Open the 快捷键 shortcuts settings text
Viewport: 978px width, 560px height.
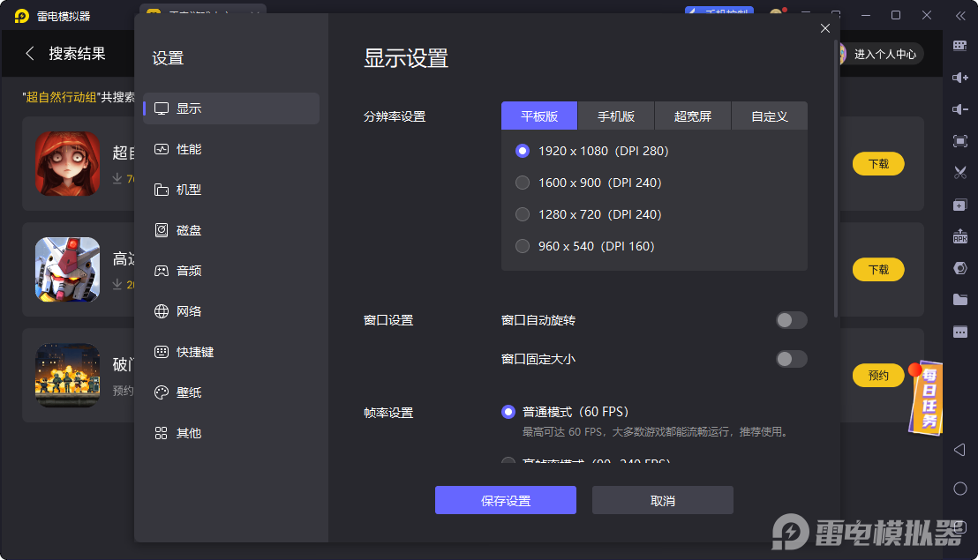point(195,352)
